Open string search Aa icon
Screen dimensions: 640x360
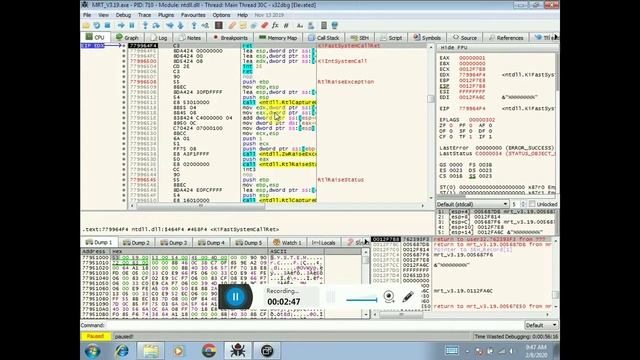pyautogui.click(x=300, y=26)
